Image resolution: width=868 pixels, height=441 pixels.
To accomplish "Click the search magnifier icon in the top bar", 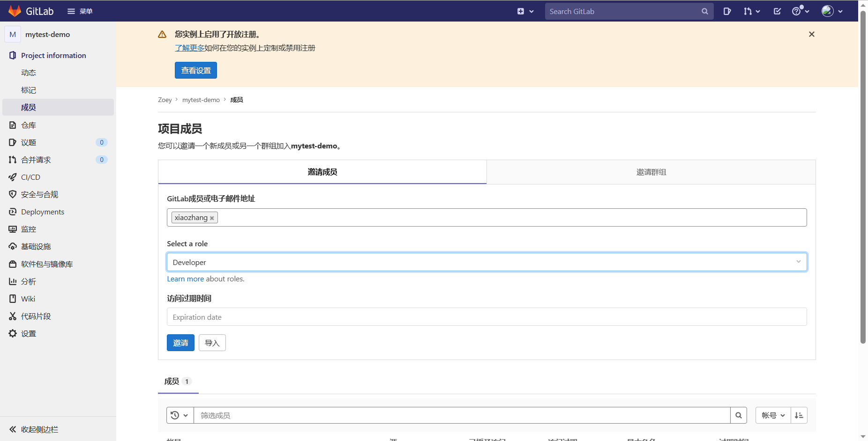I will tap(705, 11).
